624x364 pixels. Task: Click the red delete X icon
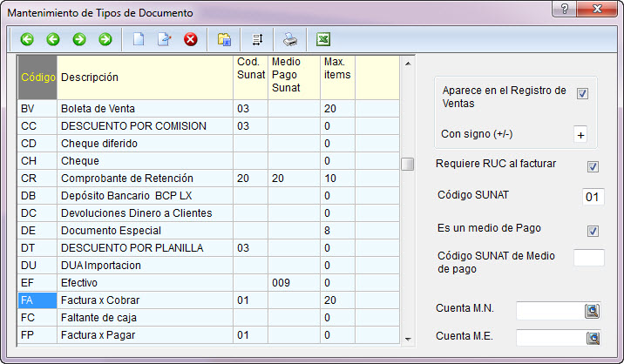[x=190, y=39]
